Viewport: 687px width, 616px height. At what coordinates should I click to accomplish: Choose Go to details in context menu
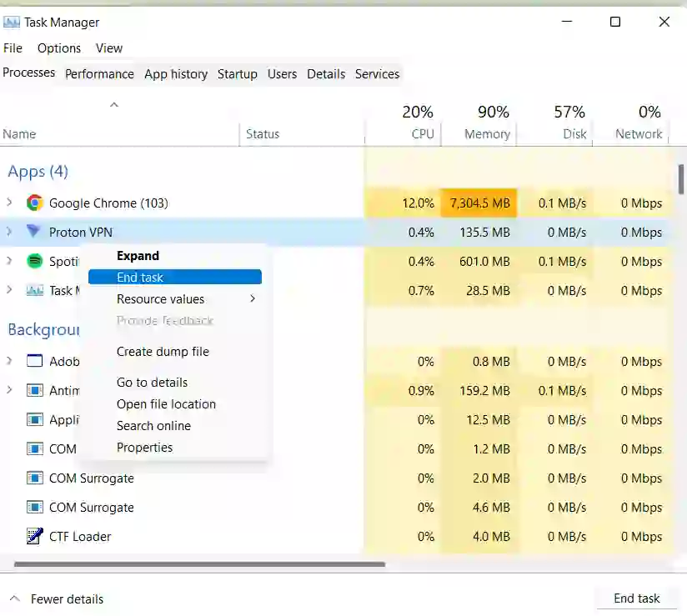pyautogui.click(x=175, y=382)
